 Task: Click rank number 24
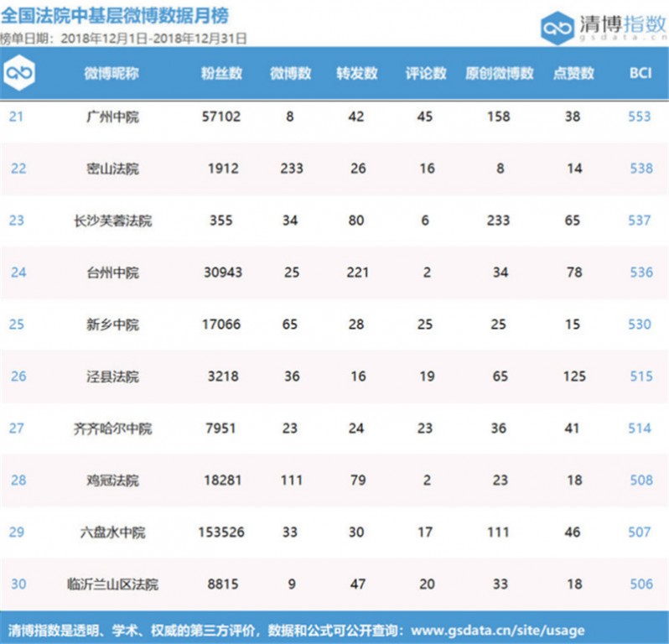coord(18,273)
